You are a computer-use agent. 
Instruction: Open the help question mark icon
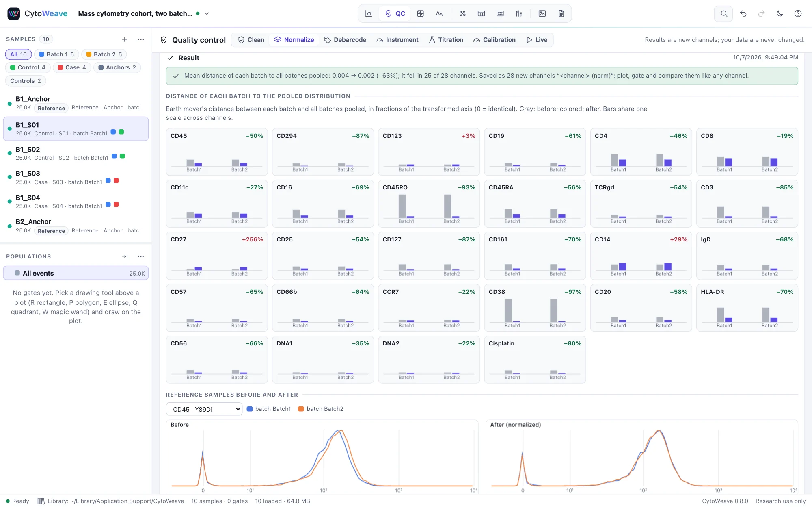[798, 13]
